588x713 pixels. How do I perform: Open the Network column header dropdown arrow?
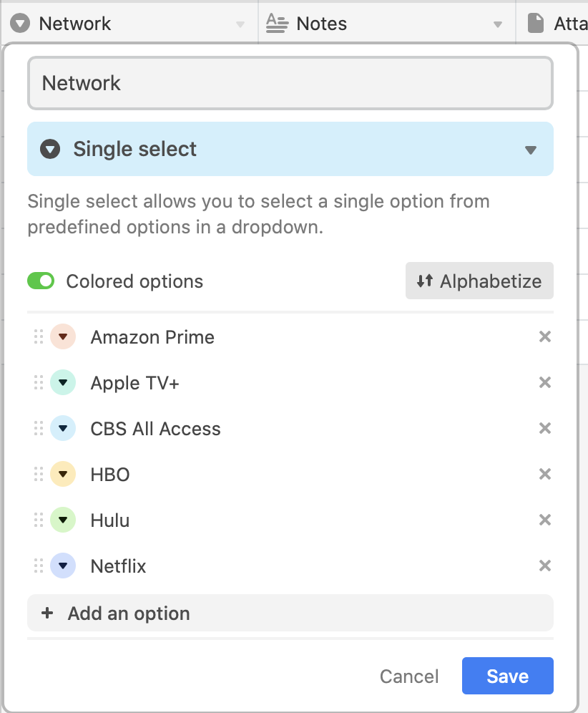click(x=240, y=24)
